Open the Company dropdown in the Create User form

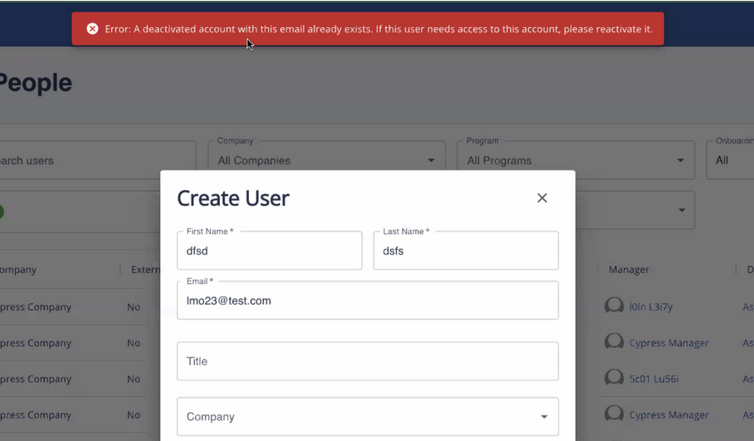(x=367, y=417)
